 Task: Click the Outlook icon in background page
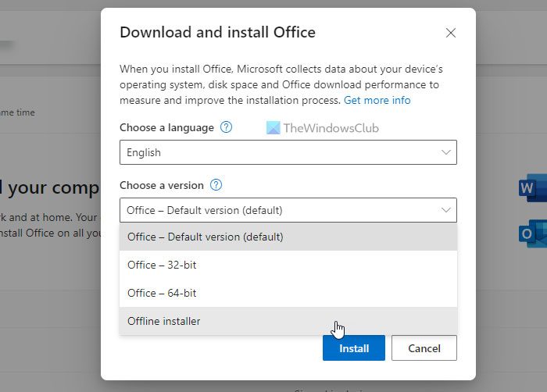pyautogui.click(x=532, y=233)
